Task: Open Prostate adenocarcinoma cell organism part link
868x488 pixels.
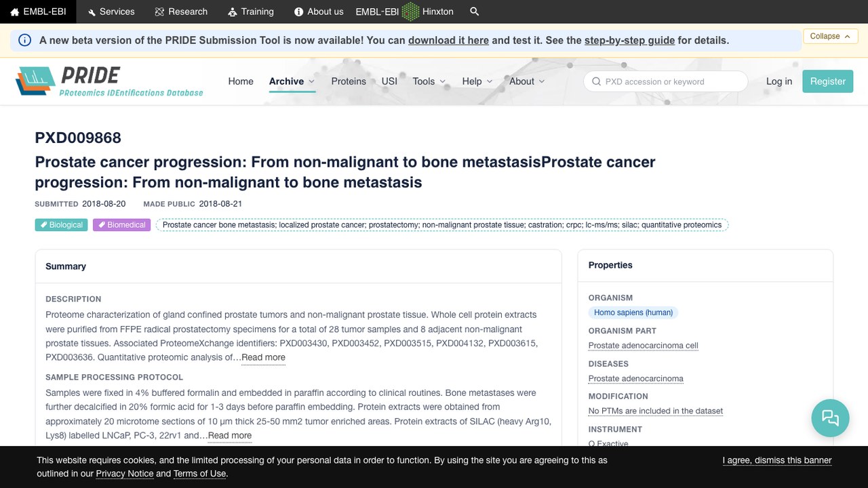Action: pyautogui.click(x=643, y=346)
